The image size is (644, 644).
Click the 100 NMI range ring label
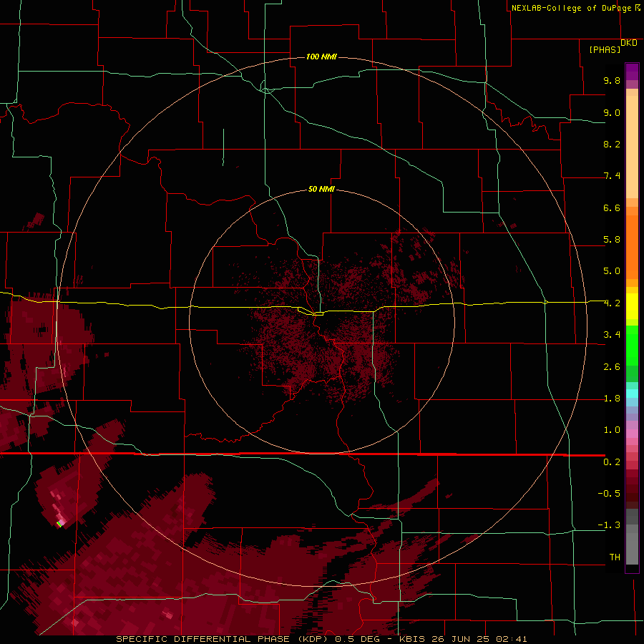(x=321, y=57)
